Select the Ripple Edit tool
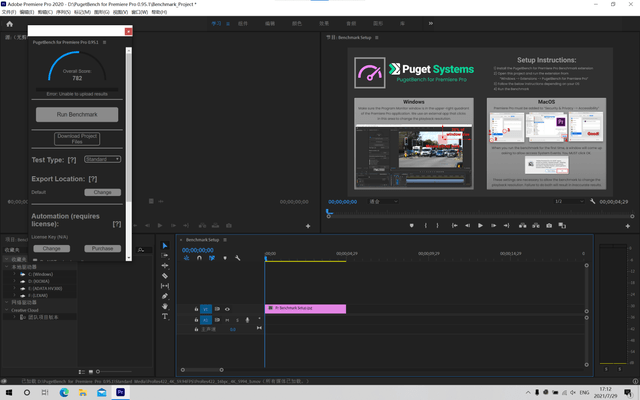Screen dimensions: 640x400 tap(165, 265)
